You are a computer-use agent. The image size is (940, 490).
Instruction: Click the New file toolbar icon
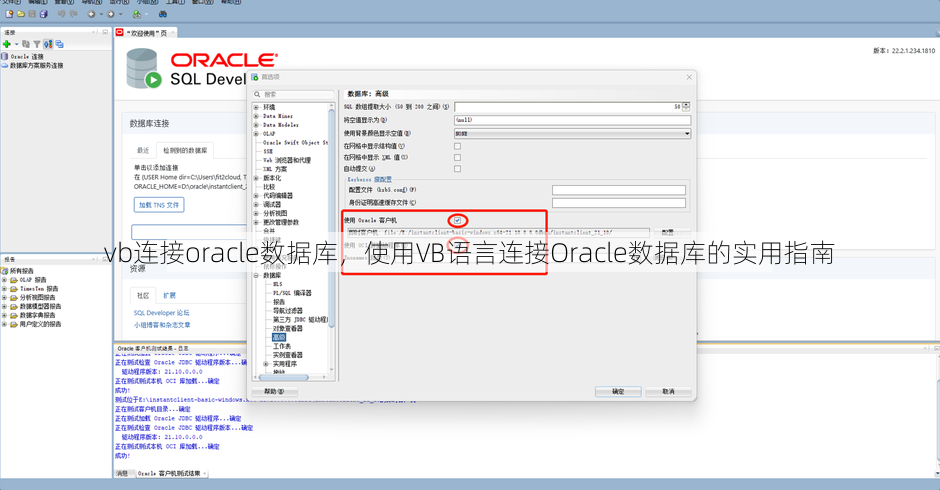tap(9, 14)
